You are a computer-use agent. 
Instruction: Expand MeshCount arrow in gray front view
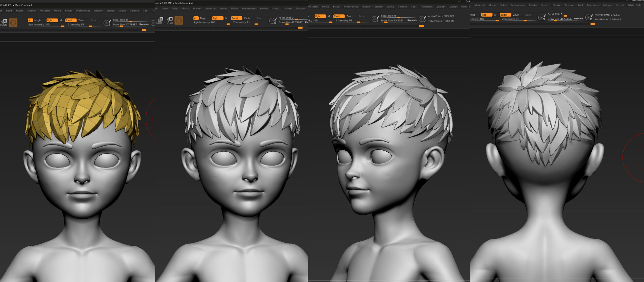[x=190, y=3]
